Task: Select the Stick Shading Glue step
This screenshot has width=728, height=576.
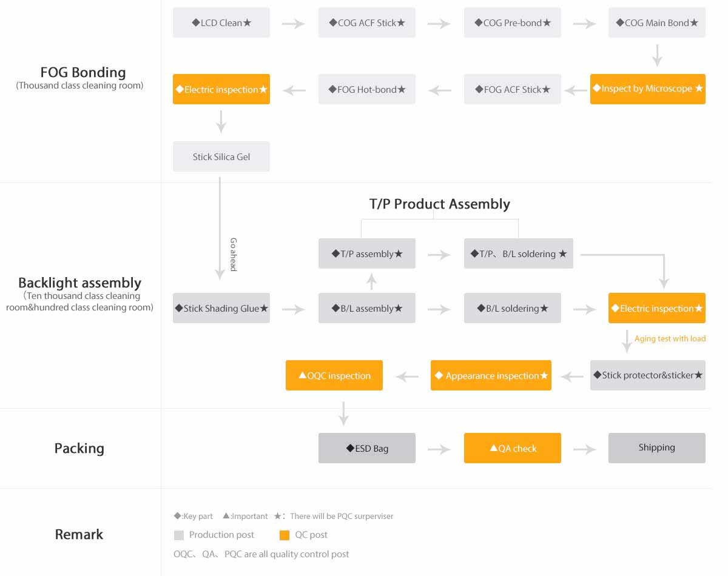Action: click(221, 308)
